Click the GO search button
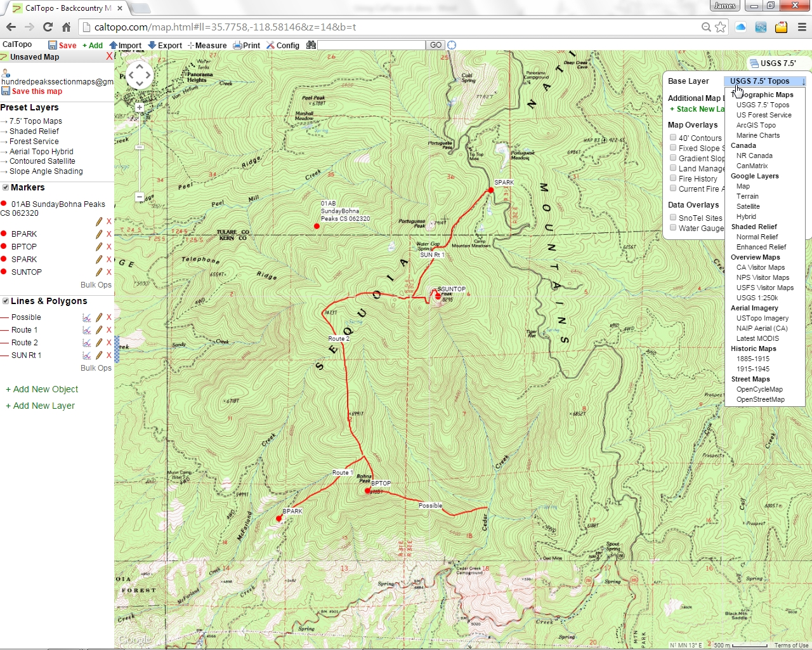The width and height of the screenshot is (812, 650). point(436,45)
